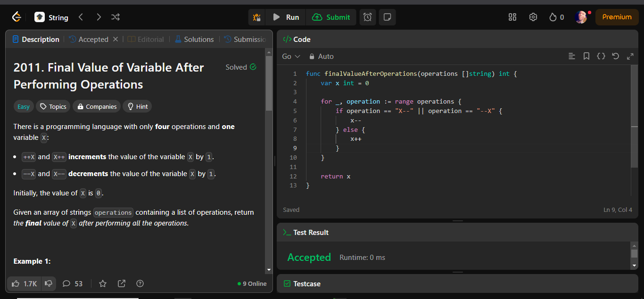Open the 53 comments
The image size is (644, 299).
(x=73, y=283)
